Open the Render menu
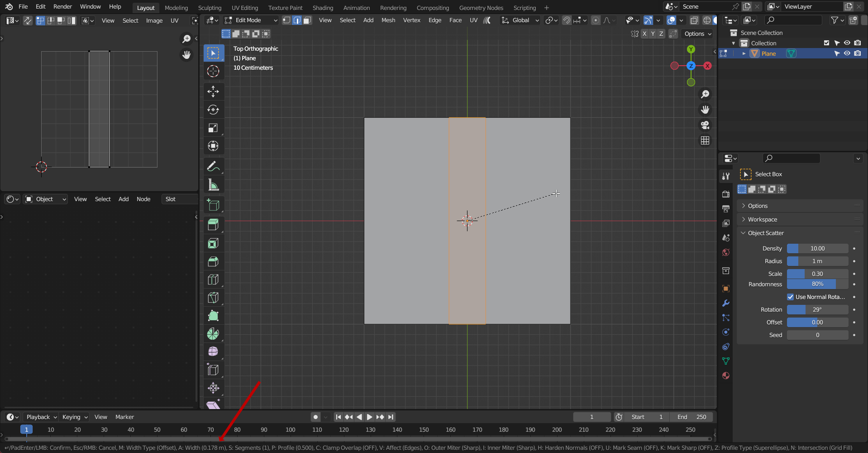868x453 pixels. click(62, 7)
